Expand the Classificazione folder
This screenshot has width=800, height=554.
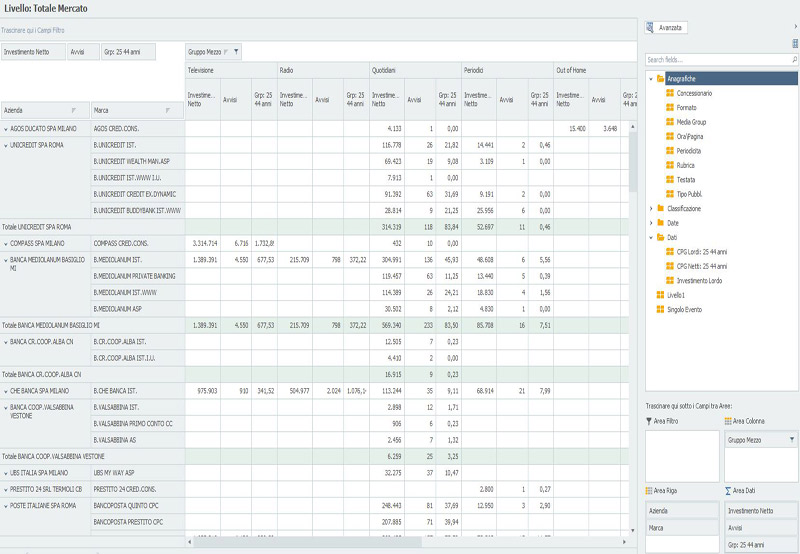coord(651,208)
